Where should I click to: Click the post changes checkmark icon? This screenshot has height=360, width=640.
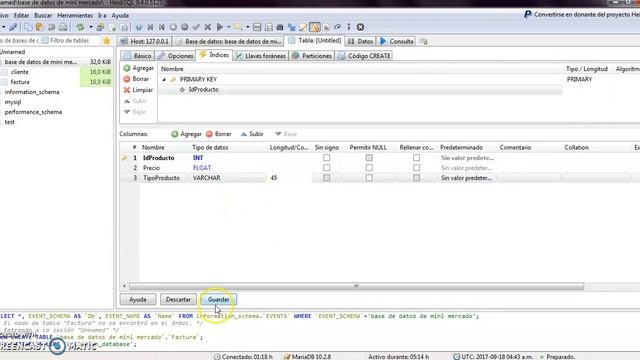196,27
